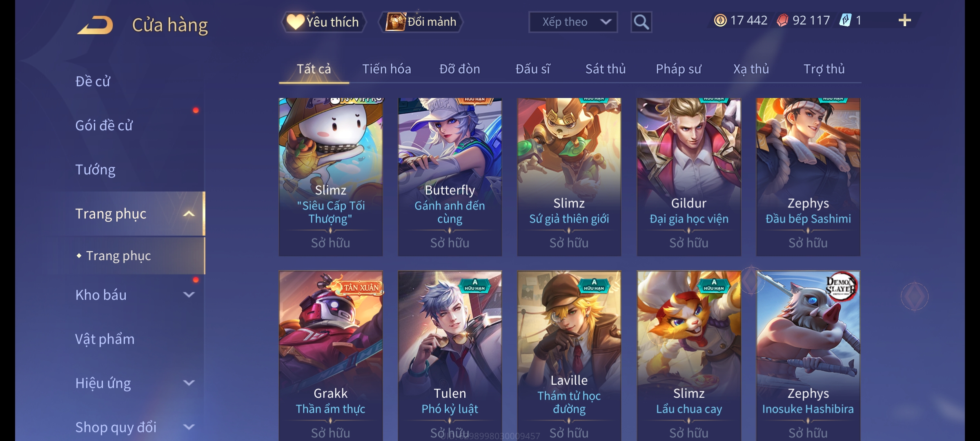Open the Xếp theo sort dropdown
This screenshot has height=441, width=980.
[x=573, y=22]
